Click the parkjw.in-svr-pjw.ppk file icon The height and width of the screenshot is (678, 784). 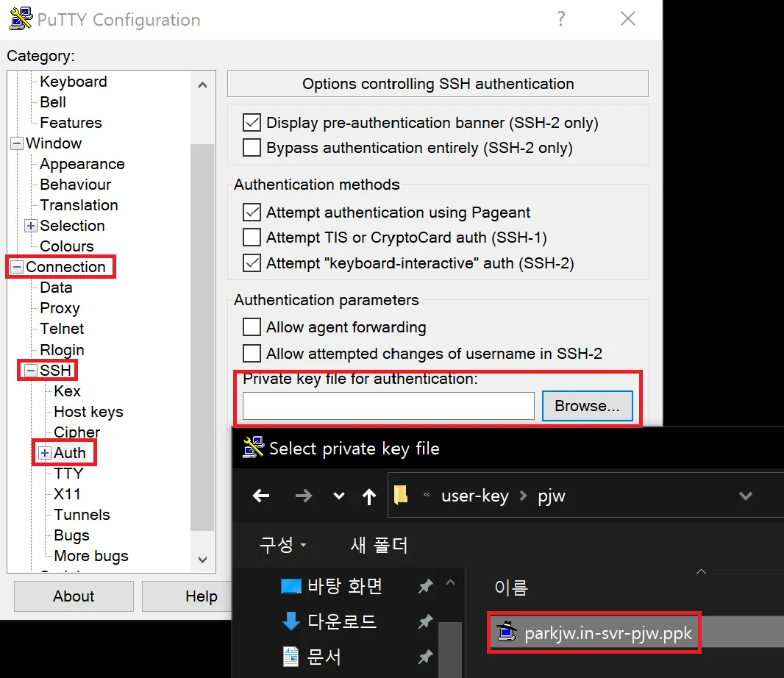(x=507, y=632)
